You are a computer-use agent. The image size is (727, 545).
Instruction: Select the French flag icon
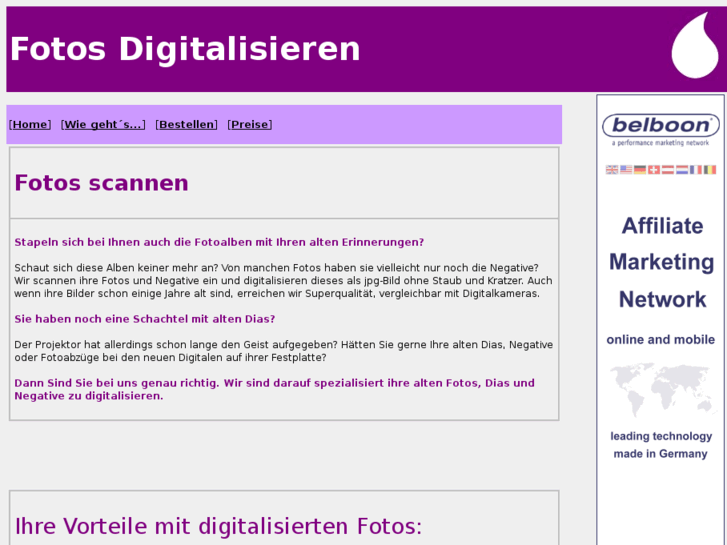click(695, 170)
